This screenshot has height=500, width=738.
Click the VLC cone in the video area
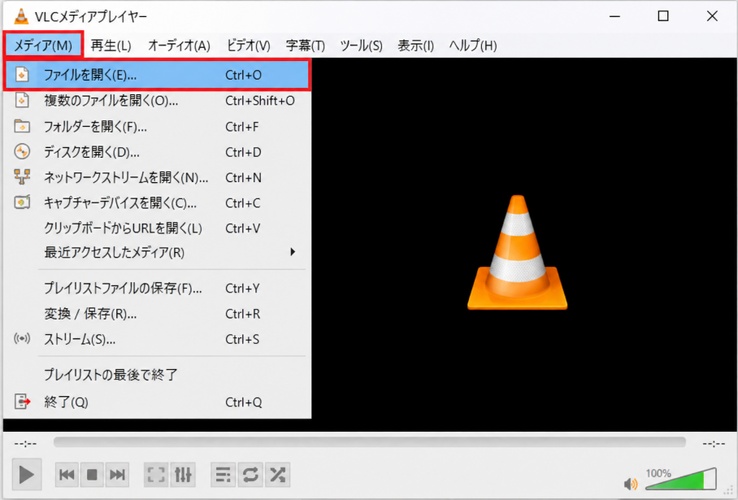[x=517, y=252]
